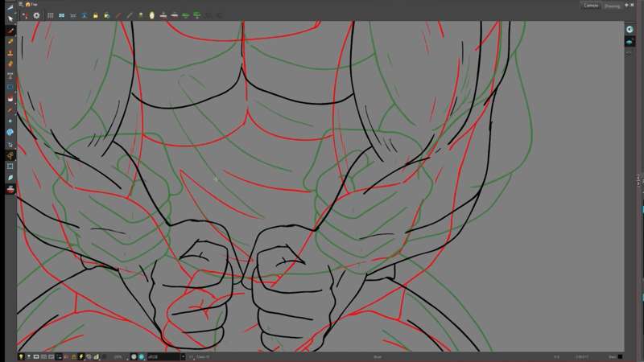
Task: Select the blue circular morphing tool icon
Action: click(x=10, y=132)
